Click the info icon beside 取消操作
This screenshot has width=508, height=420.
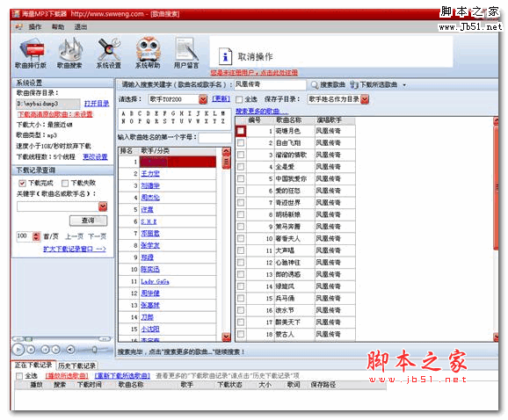[x=225, y=56]
